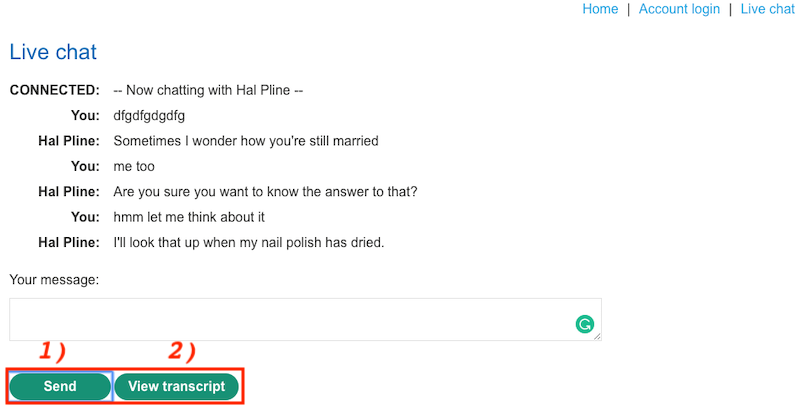Click the 'Sometimes I wonder how you're still married' reply
800x413 pixels.
(246, 141)
